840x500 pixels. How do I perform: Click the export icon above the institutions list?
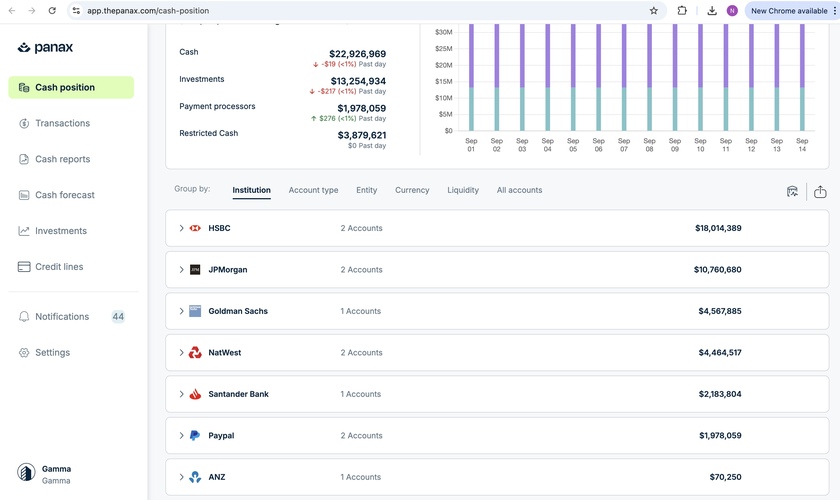click(820, 191)
